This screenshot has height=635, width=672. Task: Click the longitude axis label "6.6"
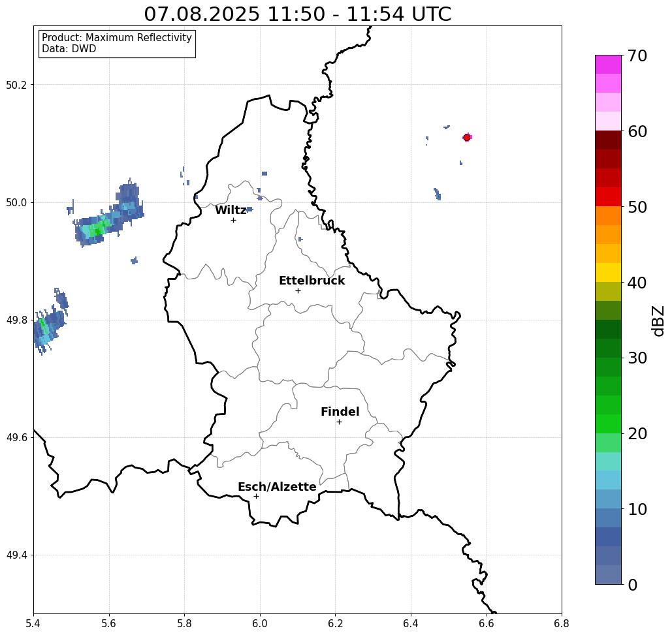[486, 623]
